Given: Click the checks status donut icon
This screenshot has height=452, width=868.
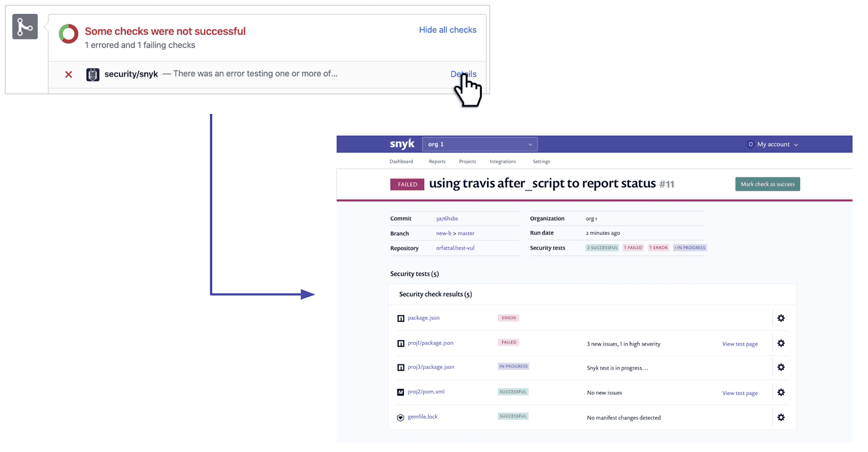Looking at the screenshot, I should click(x=68, y=34).
